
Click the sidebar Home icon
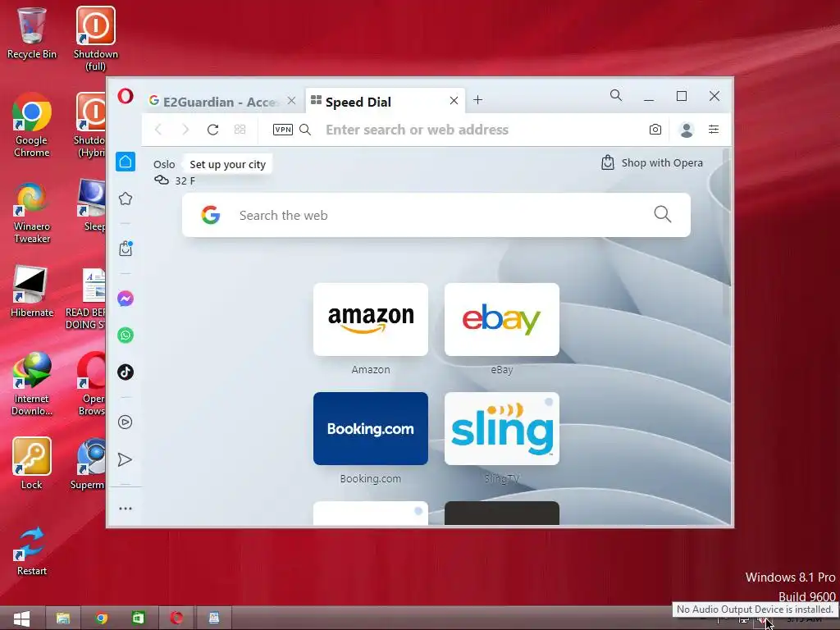[x=126, y=162]
